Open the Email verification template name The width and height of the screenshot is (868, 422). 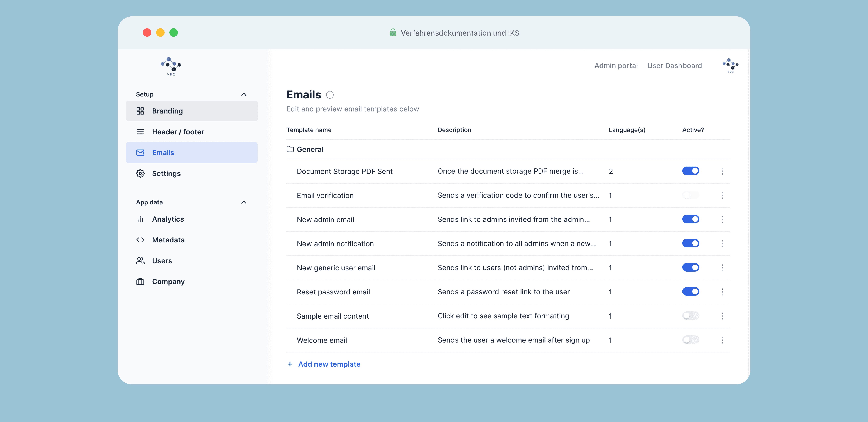click(x=325, y=195)
